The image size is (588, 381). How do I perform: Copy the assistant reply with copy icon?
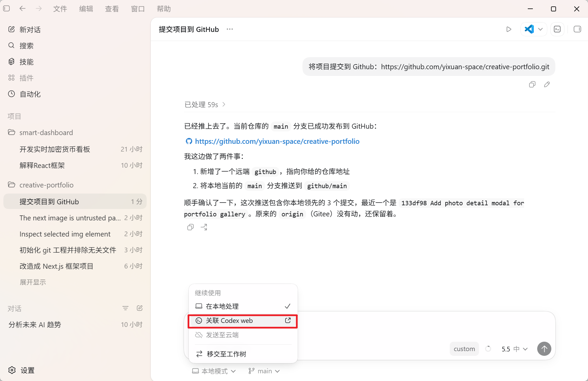[190, 227]
